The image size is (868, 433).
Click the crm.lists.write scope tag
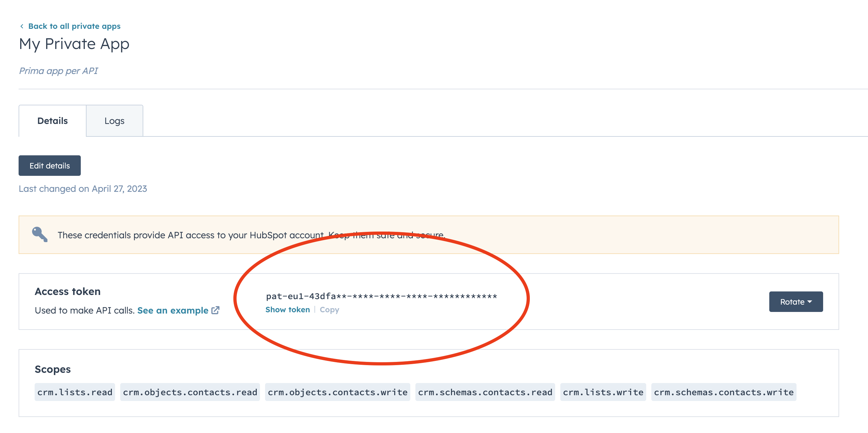coord(603,392)
